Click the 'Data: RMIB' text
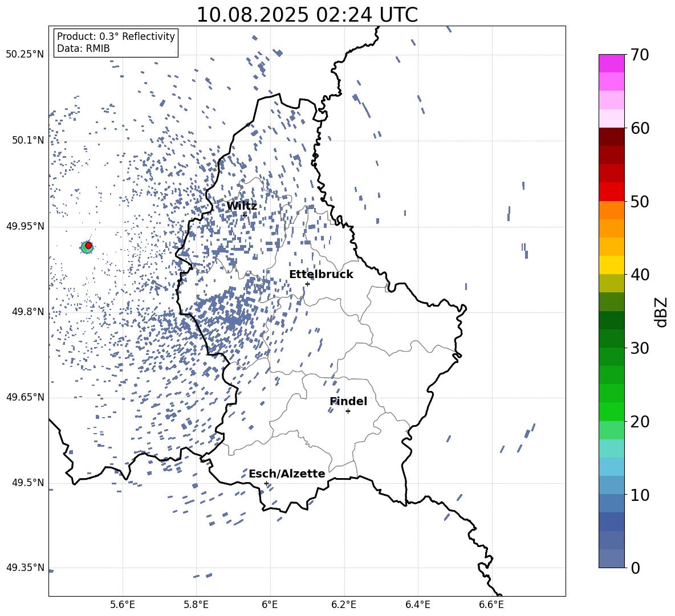The height and width of the screenshot is (616, 675). coord(83,48)
